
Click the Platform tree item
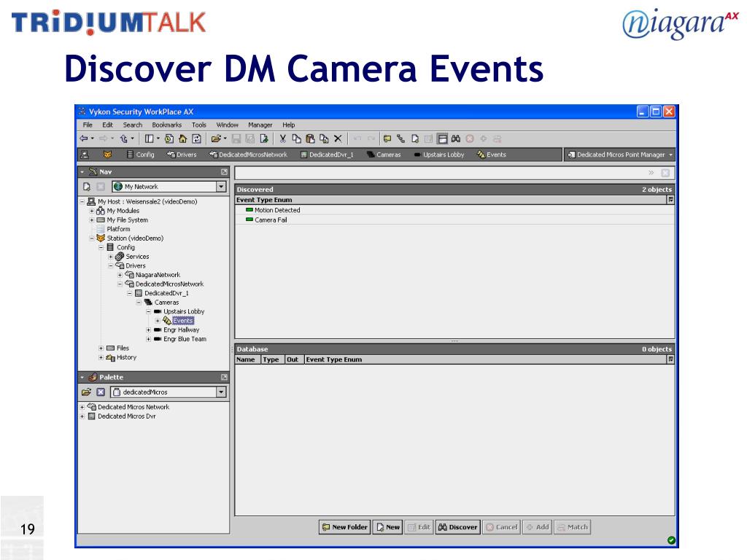point(118,229)
